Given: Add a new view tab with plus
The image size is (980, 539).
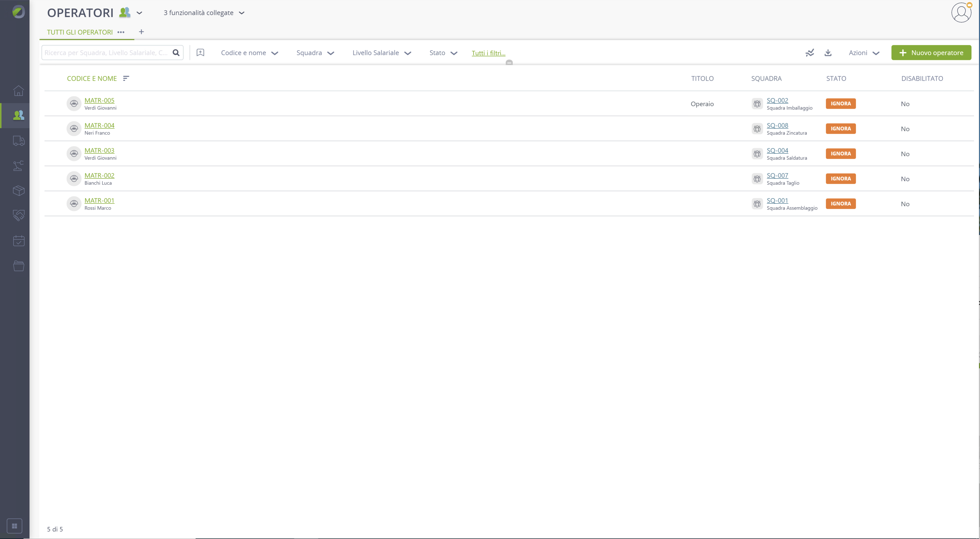Looking at the screenshot, I should pos(141,31).
